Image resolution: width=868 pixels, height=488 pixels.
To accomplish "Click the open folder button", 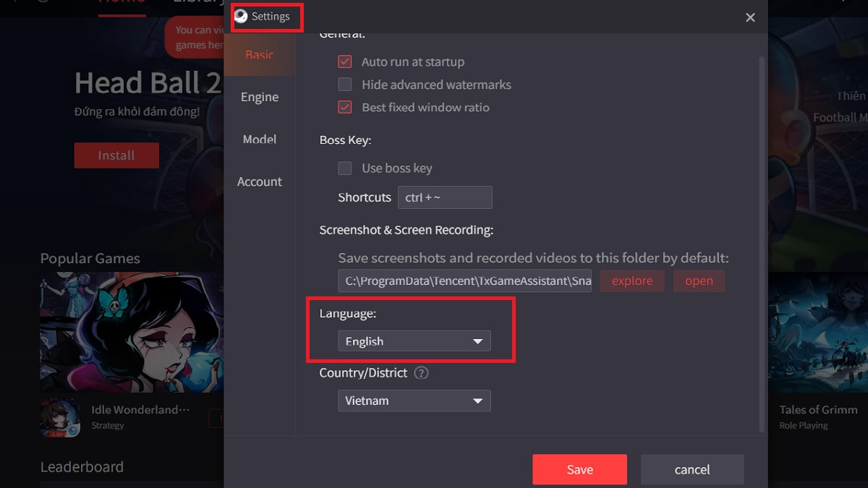I will click(699, 281).
